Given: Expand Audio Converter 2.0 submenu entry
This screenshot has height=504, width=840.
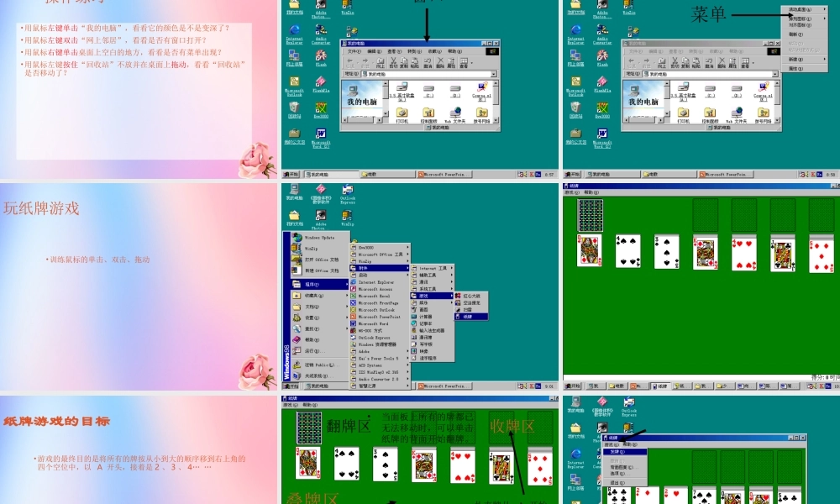Looking at the screenshot, I should click(380, 379).
